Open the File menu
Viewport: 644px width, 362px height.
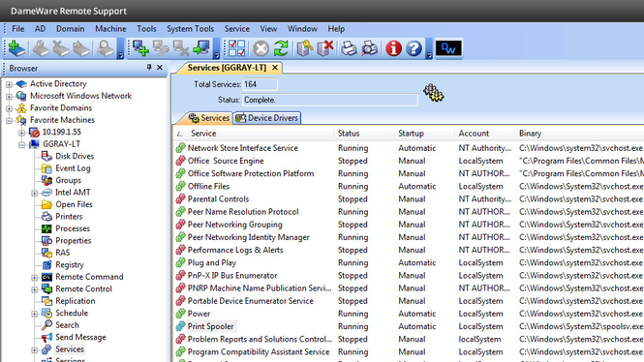click(17, 29)
